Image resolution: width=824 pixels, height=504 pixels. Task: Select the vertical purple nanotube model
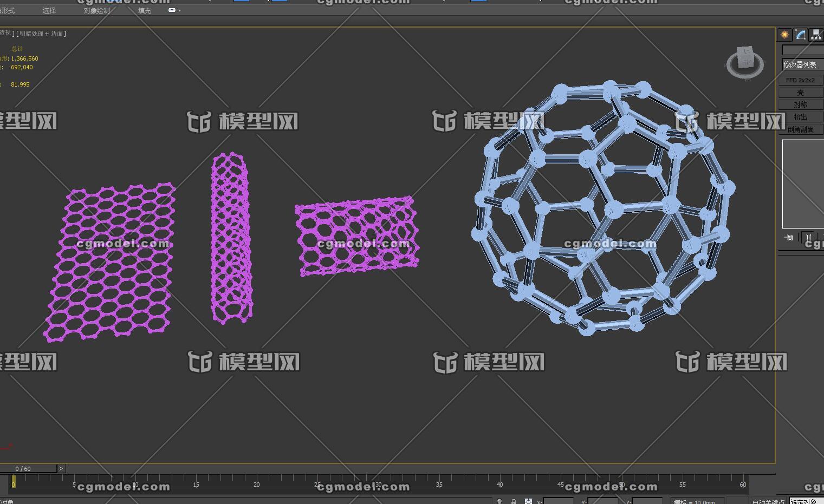point(231,238)
